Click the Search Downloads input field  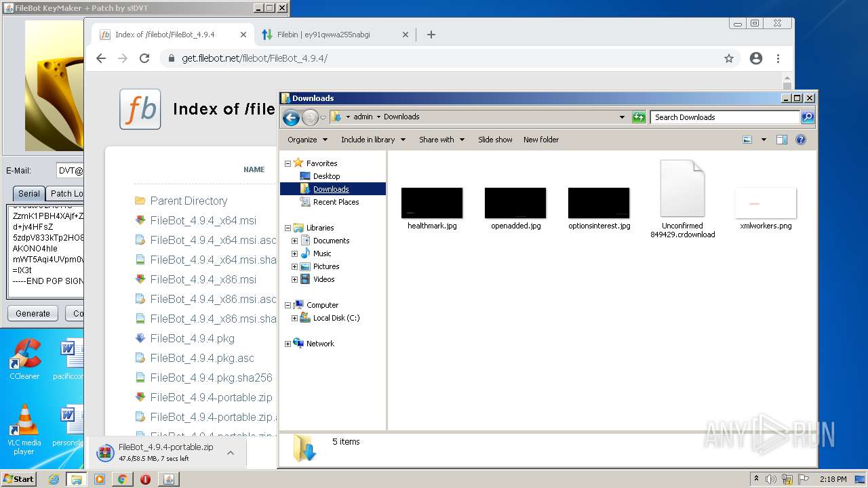tap(724, 117)
